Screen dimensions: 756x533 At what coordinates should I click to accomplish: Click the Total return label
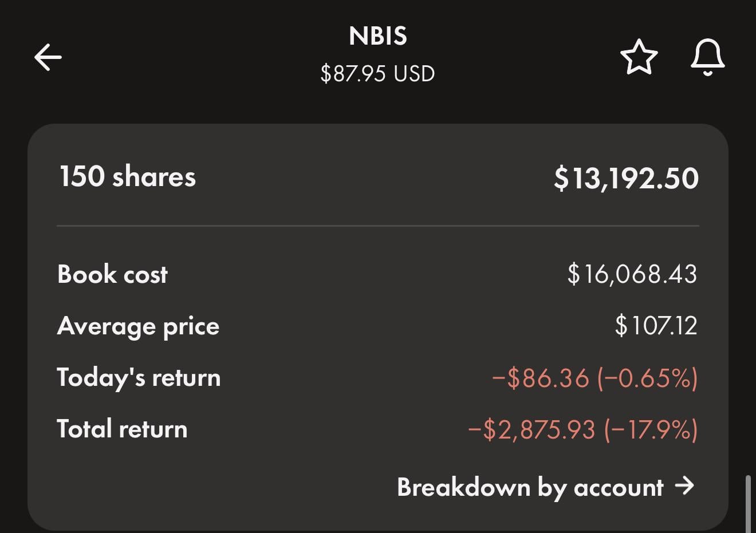click(122, 429)
